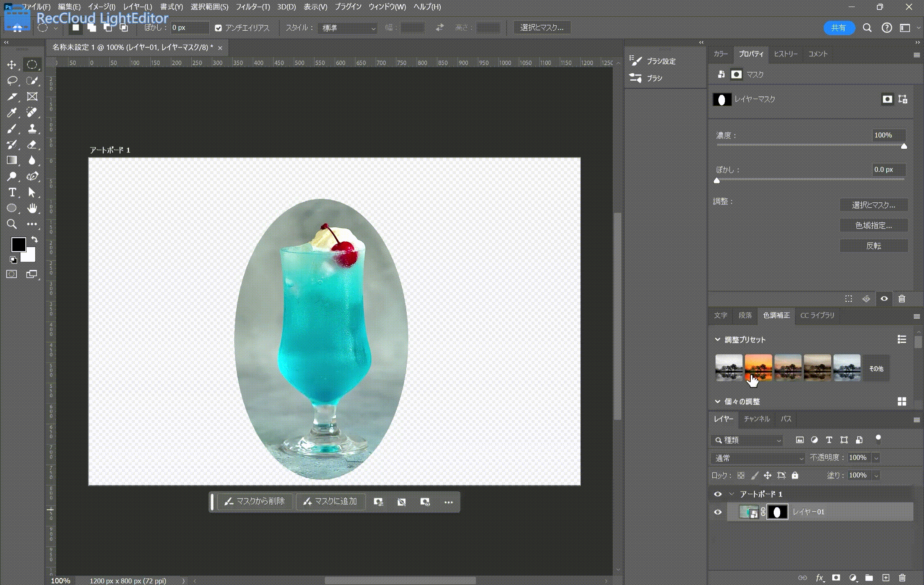Select the Zoom tool
This screenshot has height=585, width=924.
tap(12, 224)
